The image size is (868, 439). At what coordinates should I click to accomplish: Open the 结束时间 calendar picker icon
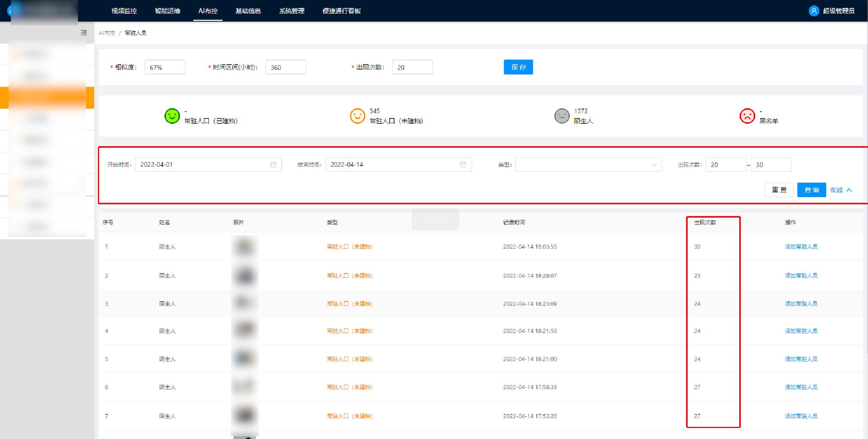tap(463, 164)
